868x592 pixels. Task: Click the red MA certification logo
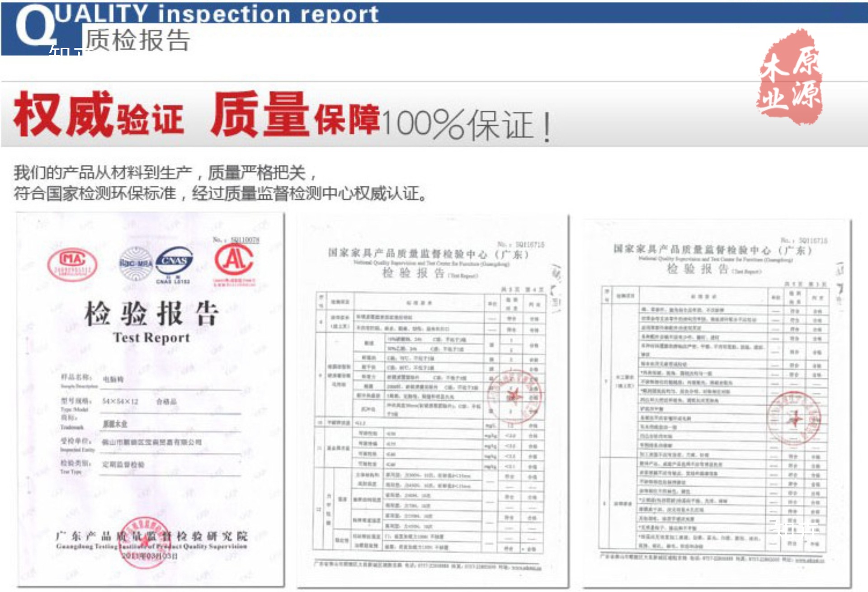click(x=72, y=264)
